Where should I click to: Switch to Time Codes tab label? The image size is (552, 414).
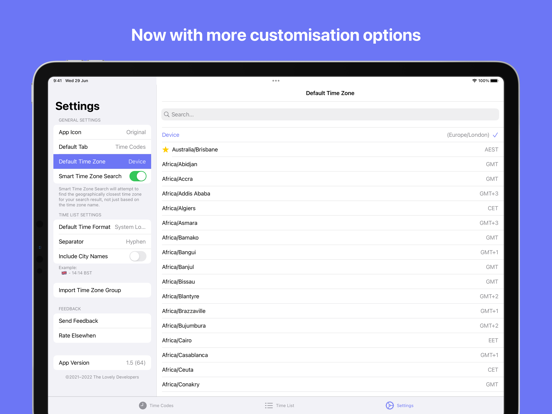(162, 406)
